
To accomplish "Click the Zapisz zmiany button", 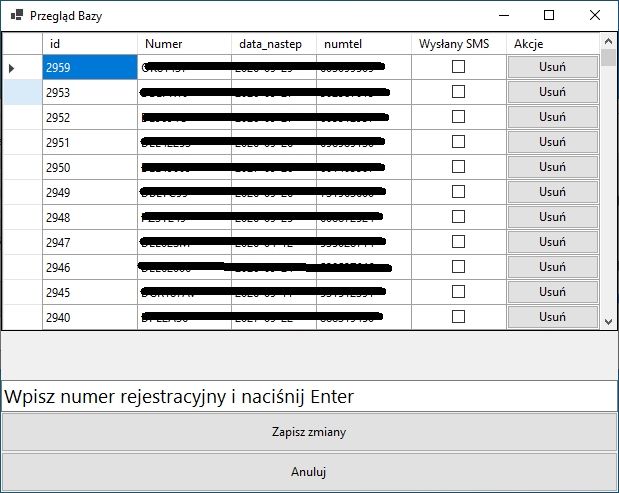I will click(309, 433).
